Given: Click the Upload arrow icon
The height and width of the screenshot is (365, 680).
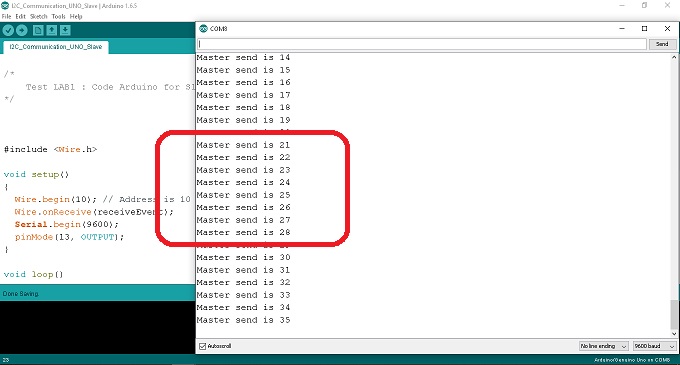Looking at the screenshot, I should [x=22, y=30].
